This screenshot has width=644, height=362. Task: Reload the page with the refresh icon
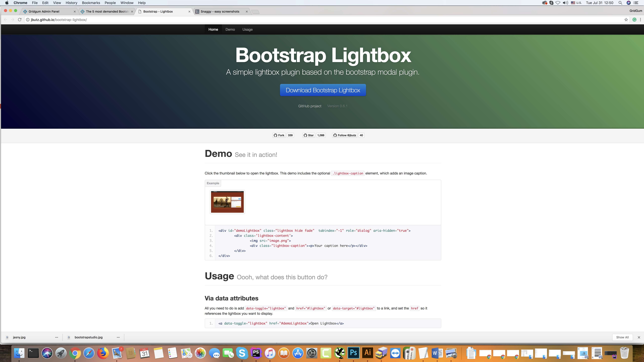[x=19, y=19]
